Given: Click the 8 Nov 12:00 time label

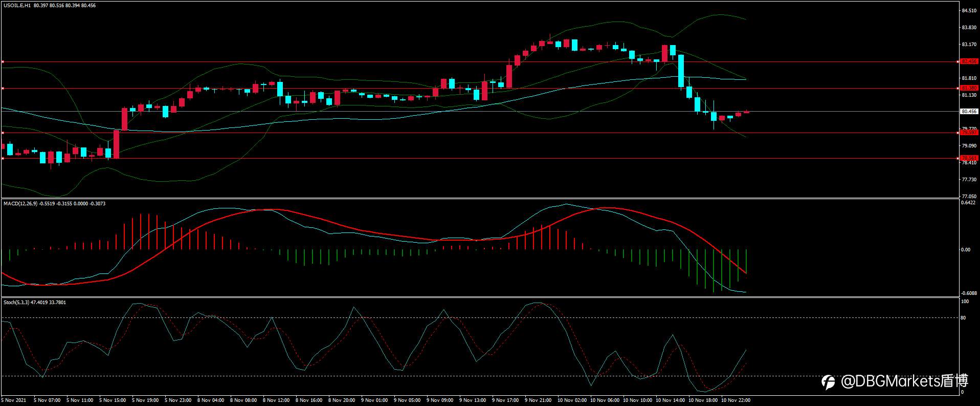Looking at the screenshot, I should [276, 400].
